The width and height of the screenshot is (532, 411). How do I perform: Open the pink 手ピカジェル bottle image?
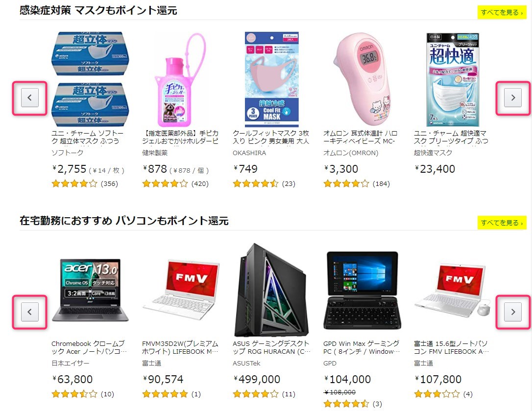(x=180, y=80)
